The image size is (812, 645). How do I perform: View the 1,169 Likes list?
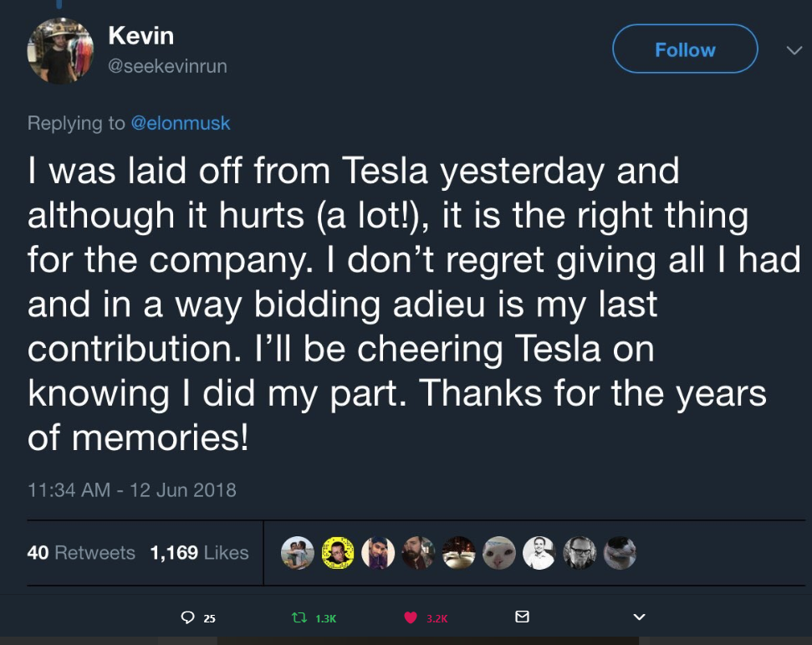click(x=199, y=553)
